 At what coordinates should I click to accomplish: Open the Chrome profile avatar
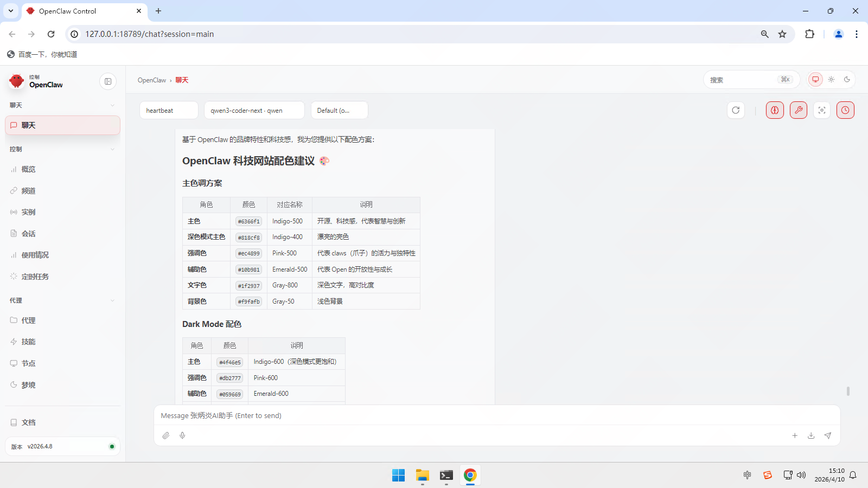(x=838, y=34)
